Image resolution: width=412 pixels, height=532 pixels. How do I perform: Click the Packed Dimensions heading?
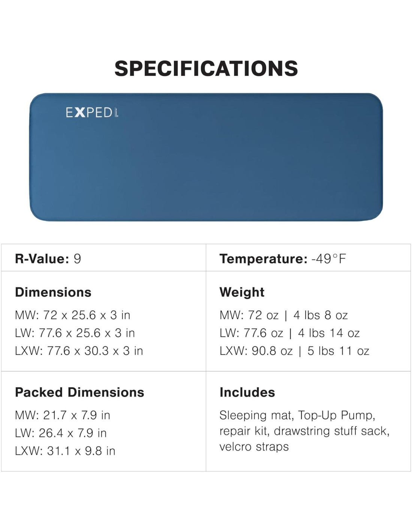pos(79,392)
